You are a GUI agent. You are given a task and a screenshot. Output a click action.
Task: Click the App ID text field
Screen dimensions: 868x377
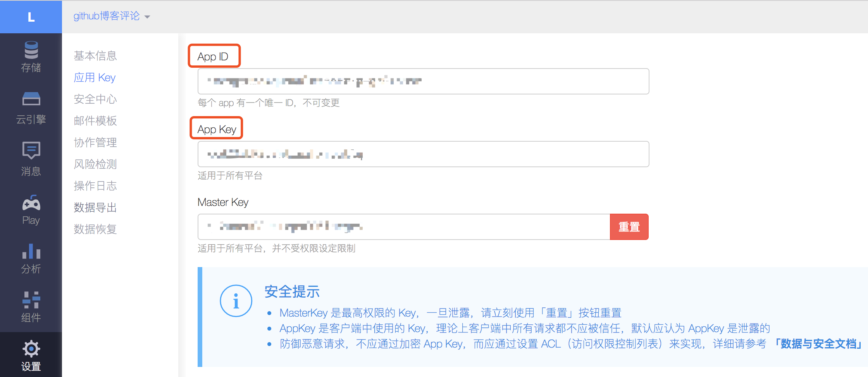coord(423,81)
